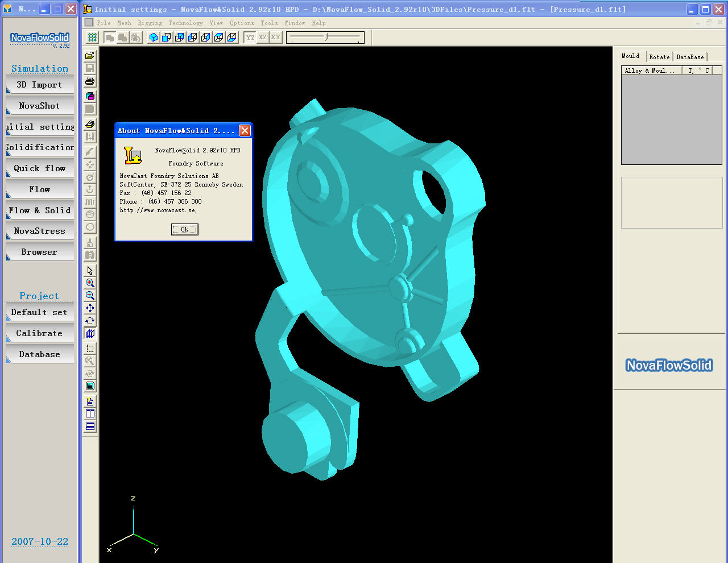Click the section position slider handle

click(326, 38)
